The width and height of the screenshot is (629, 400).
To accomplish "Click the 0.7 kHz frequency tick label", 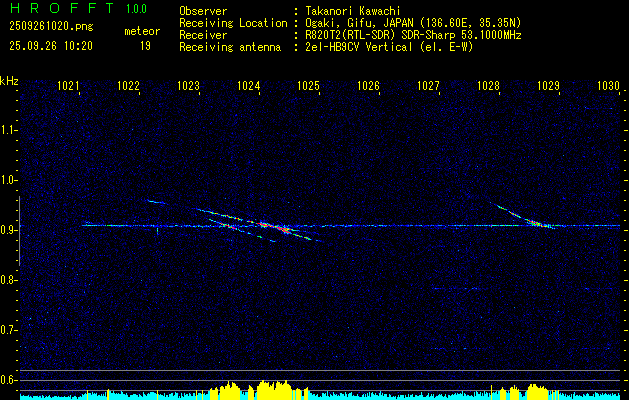I will click(8, 330).
